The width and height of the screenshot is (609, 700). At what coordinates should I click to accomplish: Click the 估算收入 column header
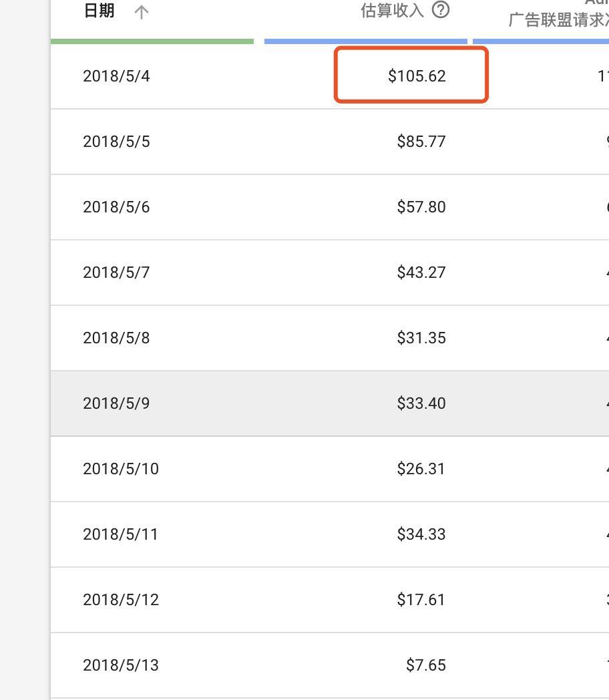392,11
